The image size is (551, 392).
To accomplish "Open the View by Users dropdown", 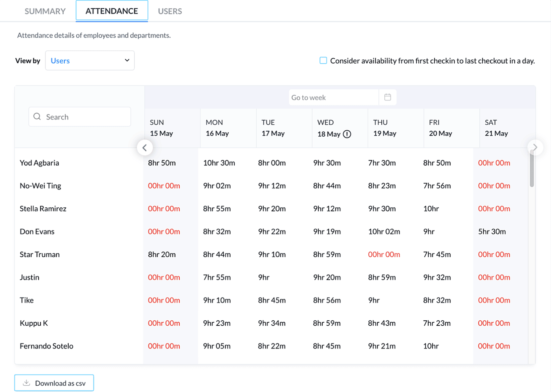I will (x=89, y=61).
